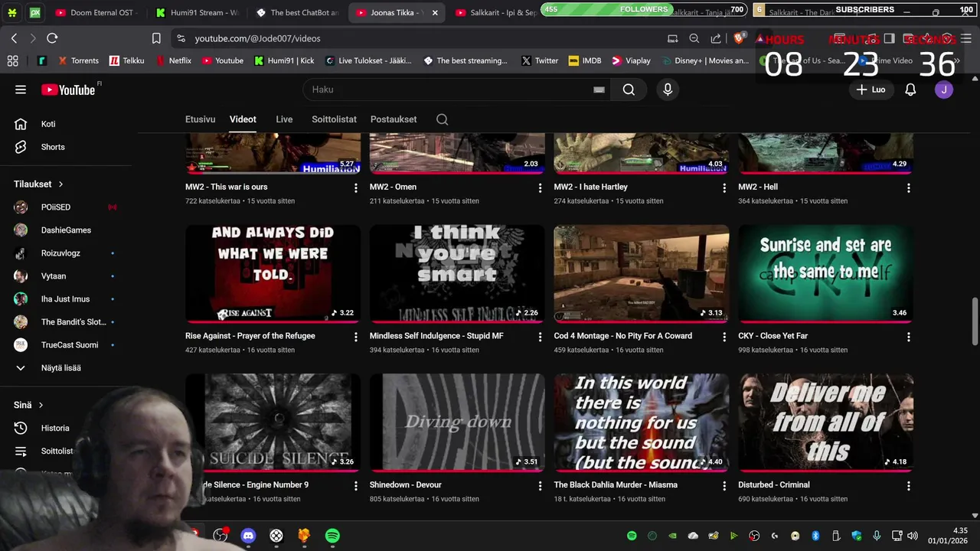Viewport: 980px width, 551px height.
Task: Click the search magnifier button
Action: click(629, 90)
